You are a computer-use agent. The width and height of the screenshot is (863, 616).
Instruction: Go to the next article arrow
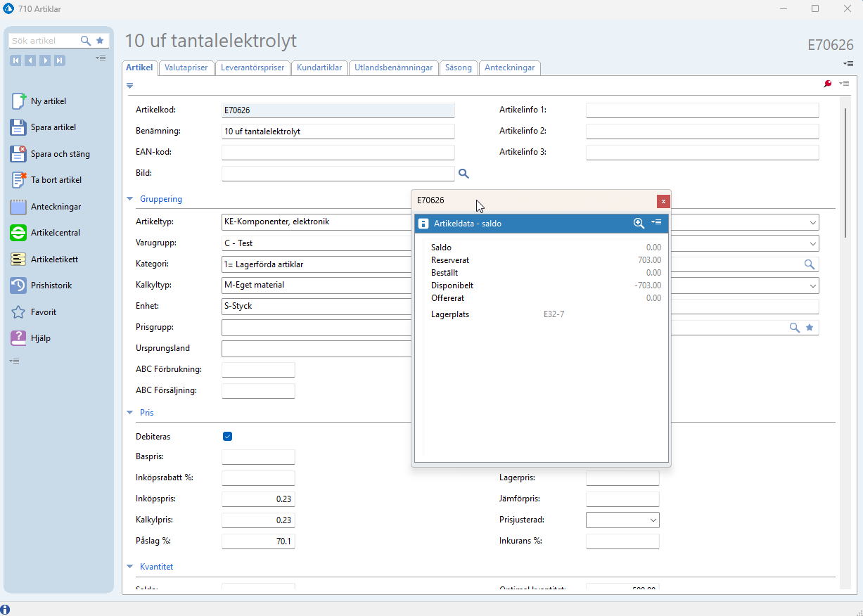pyautogui.click(x=45, y=60)
